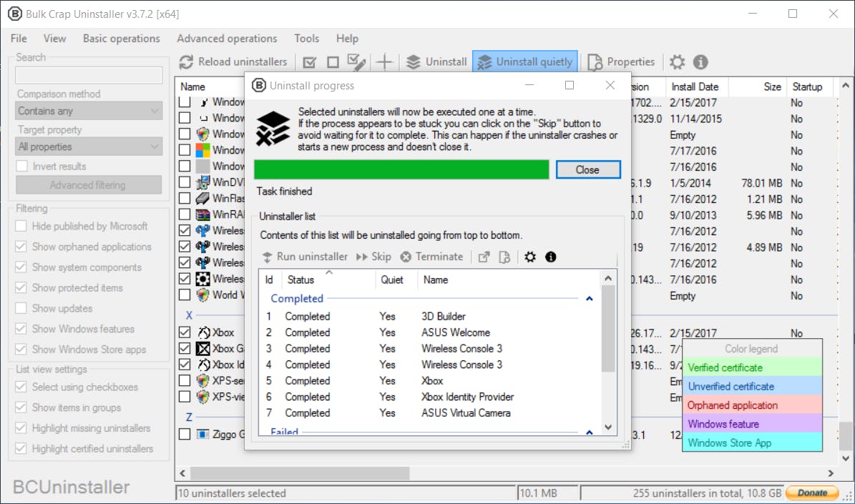Open the Comparison method dropdown

(89, 111)
